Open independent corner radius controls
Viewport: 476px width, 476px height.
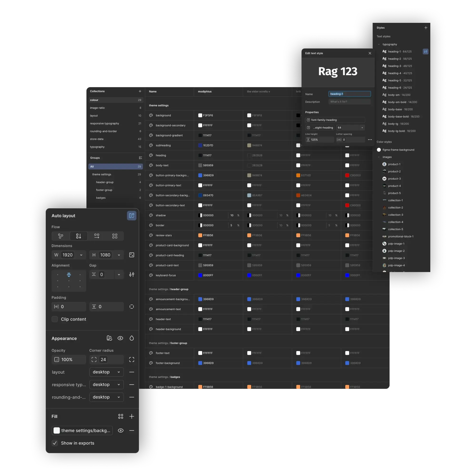click(x=132, y=359)
